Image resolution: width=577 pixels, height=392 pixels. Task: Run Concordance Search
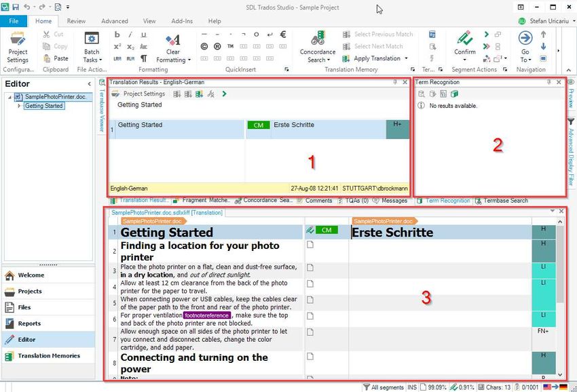318,47
